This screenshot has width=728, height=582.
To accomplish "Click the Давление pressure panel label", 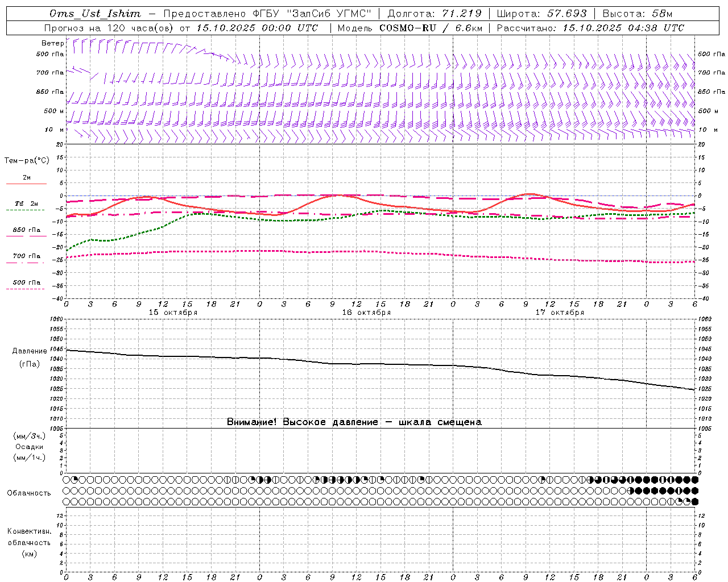I will 30,351.
